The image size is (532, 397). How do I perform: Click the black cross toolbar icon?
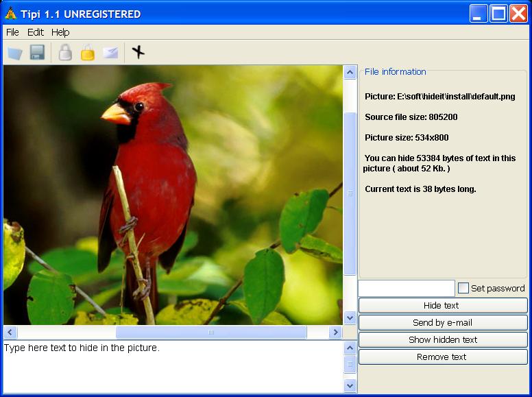(138, 52)
